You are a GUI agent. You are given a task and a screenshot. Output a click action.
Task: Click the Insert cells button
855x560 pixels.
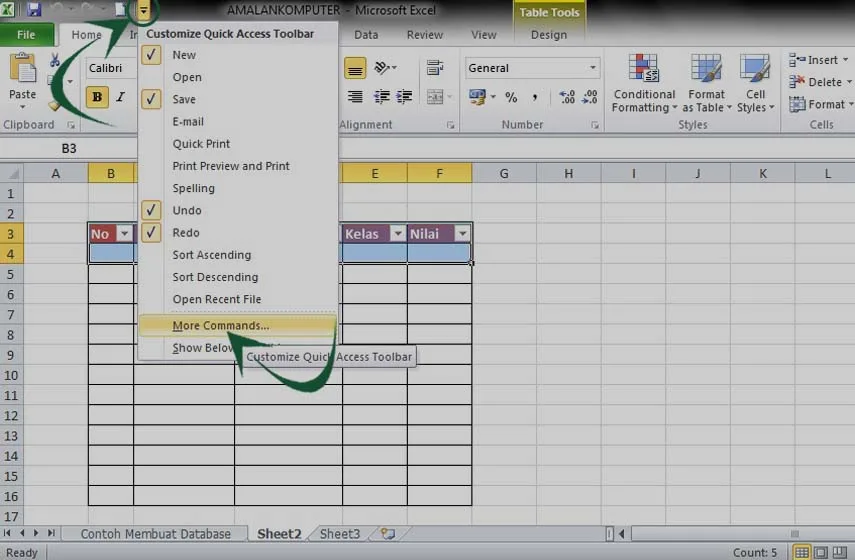click(x=819, y=59)
